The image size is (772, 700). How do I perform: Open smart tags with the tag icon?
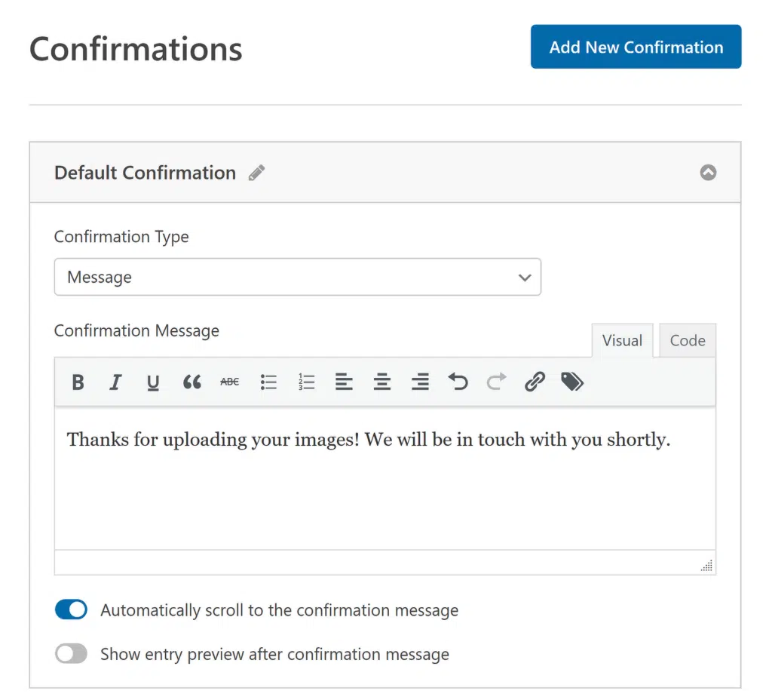click(x=572, y=382)
